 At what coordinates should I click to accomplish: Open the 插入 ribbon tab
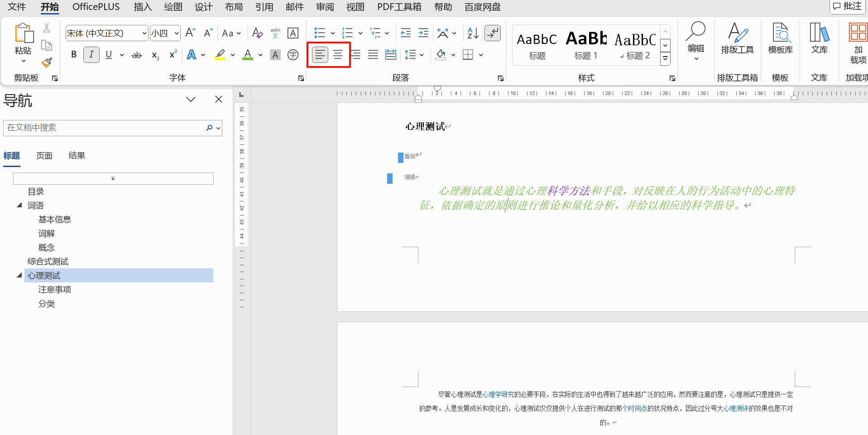click(x=143, y=7)
